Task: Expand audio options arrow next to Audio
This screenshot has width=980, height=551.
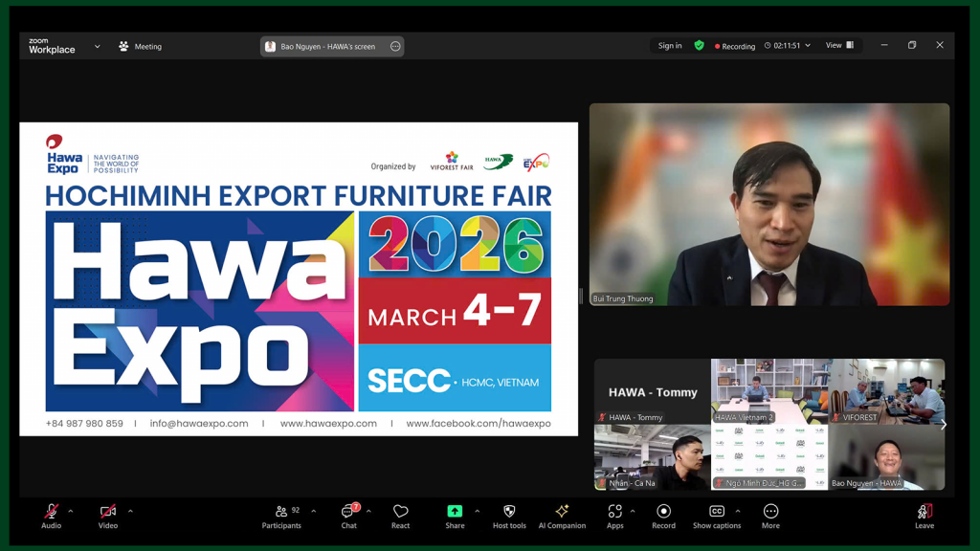Action: pos(71,511)
